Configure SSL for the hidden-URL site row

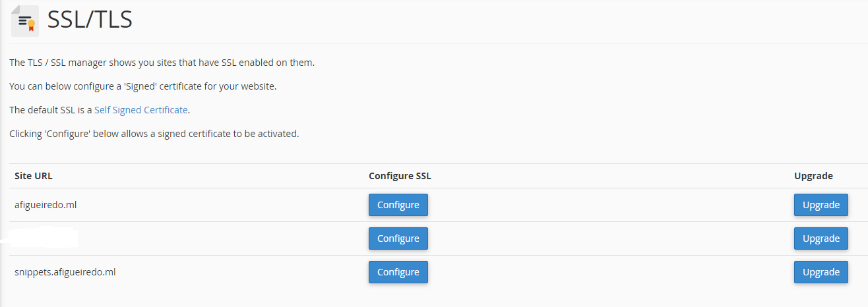(x=398, y=238)
